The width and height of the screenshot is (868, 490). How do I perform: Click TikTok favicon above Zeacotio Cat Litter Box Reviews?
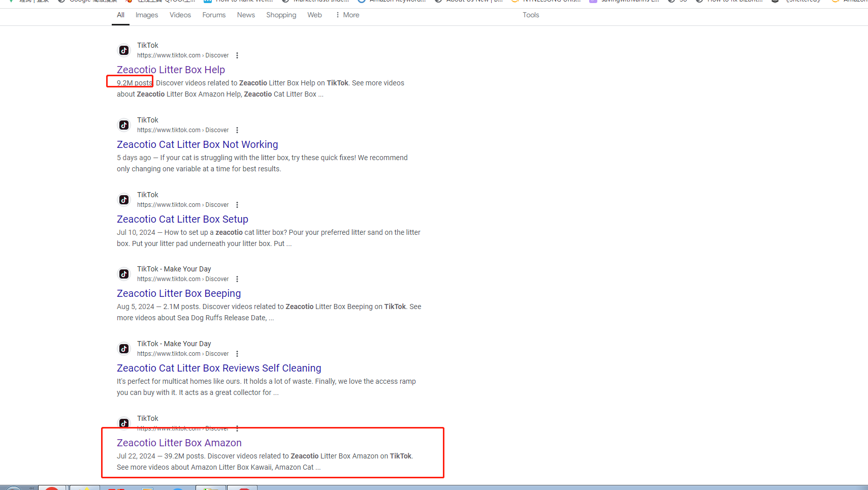coord(124,349)
